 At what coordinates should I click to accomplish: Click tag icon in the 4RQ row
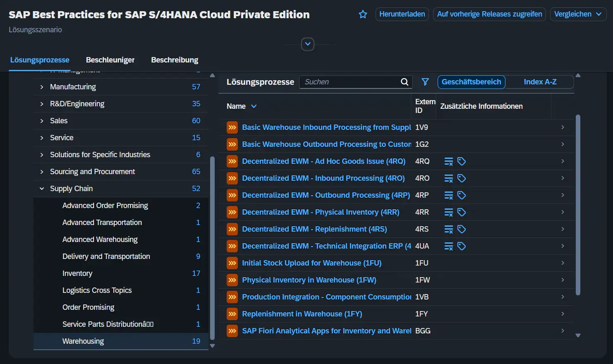462,161
